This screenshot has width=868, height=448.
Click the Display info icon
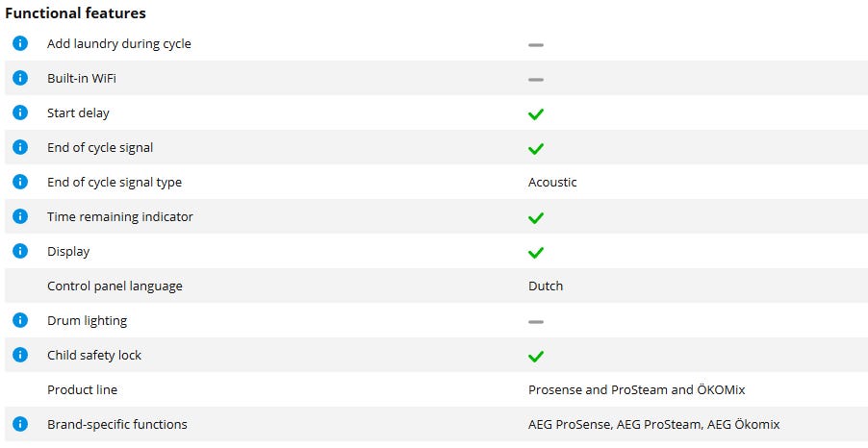(x=20, y=251)
